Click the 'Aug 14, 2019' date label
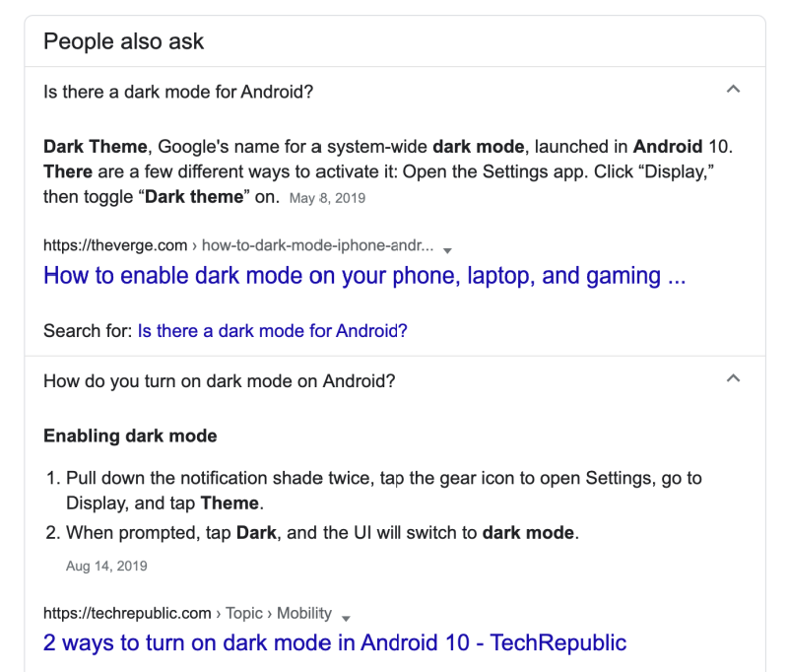 (x=106, y=566)
